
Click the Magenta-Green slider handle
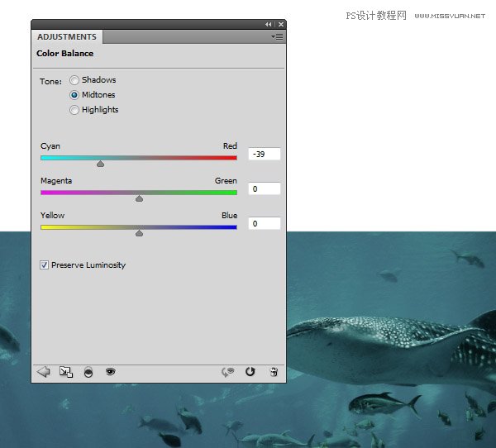click(x=139, y=198)
